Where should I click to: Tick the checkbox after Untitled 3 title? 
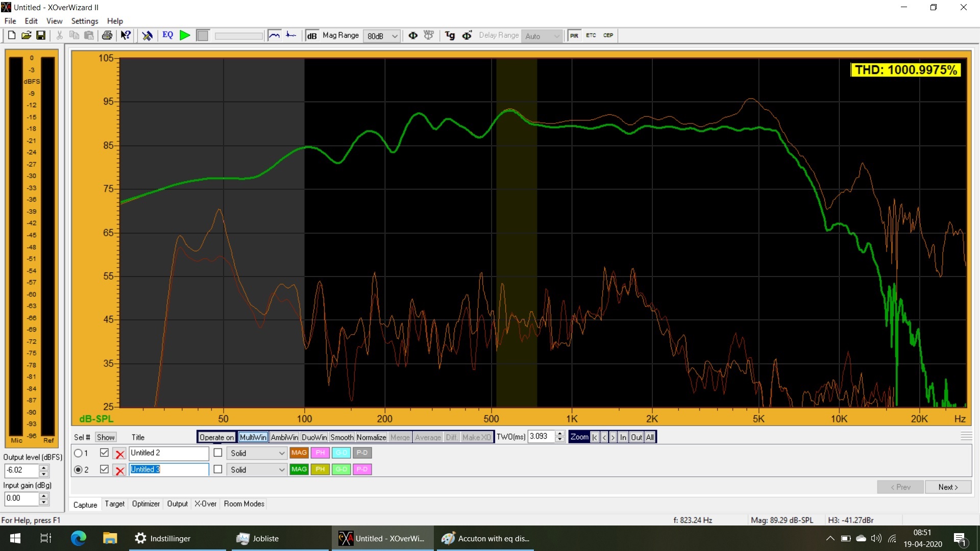pyautogui.click(x=218, y=469)
